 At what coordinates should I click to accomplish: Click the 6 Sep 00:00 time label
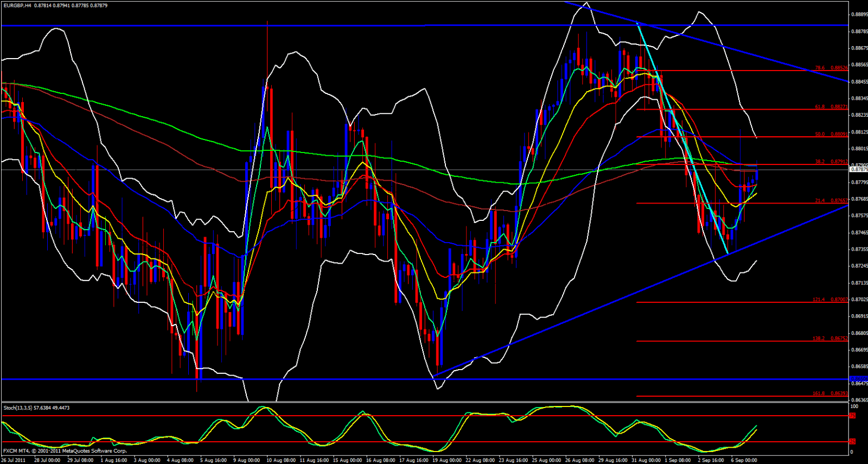(x=743, y=460)
